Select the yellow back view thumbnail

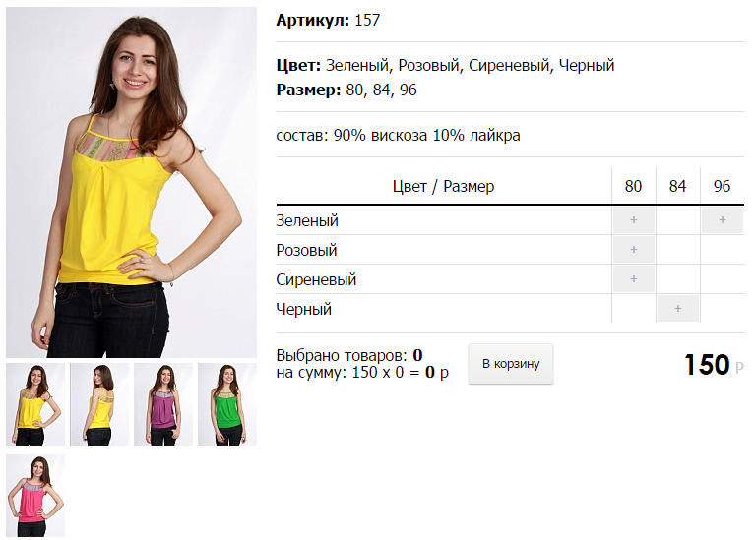[x=99, y=404]
